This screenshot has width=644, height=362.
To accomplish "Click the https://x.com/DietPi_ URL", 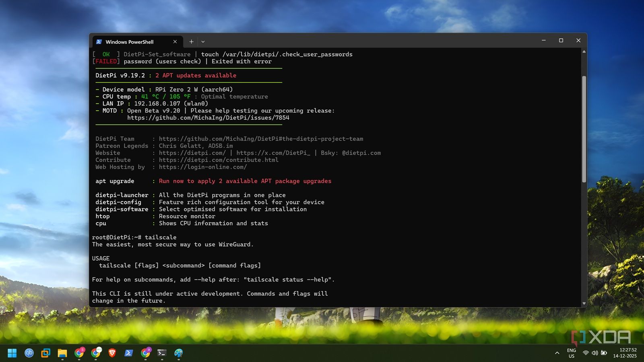I will tap(273, 153).
